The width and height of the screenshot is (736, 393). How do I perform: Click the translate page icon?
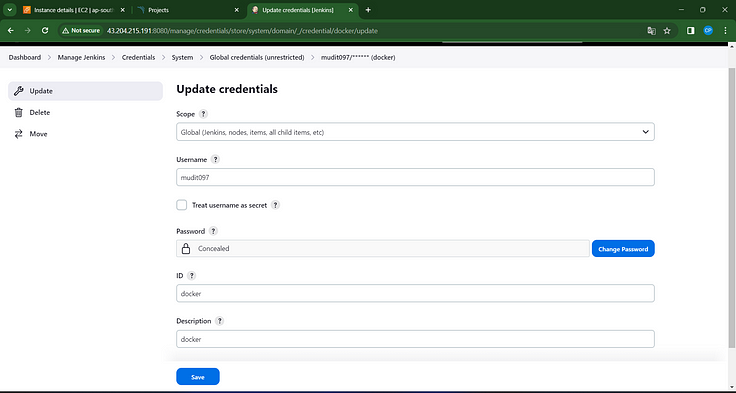pos(652,31)
